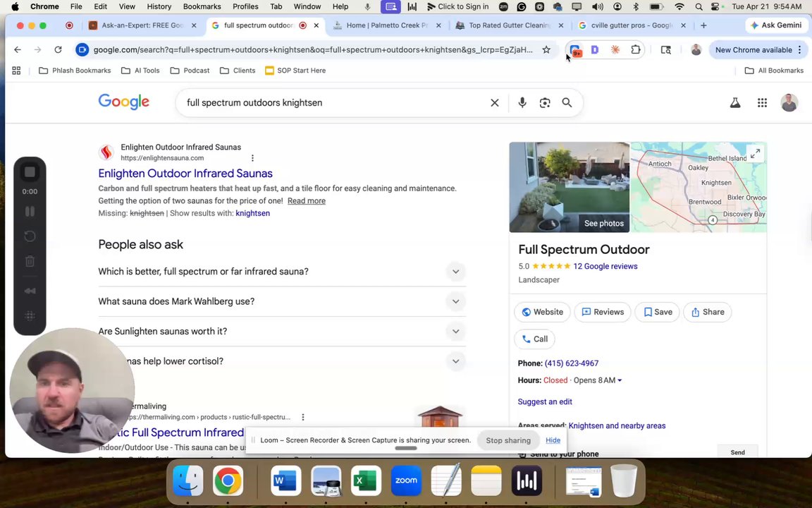Open the File menu
812x508 pixels.
coord(76,7)
